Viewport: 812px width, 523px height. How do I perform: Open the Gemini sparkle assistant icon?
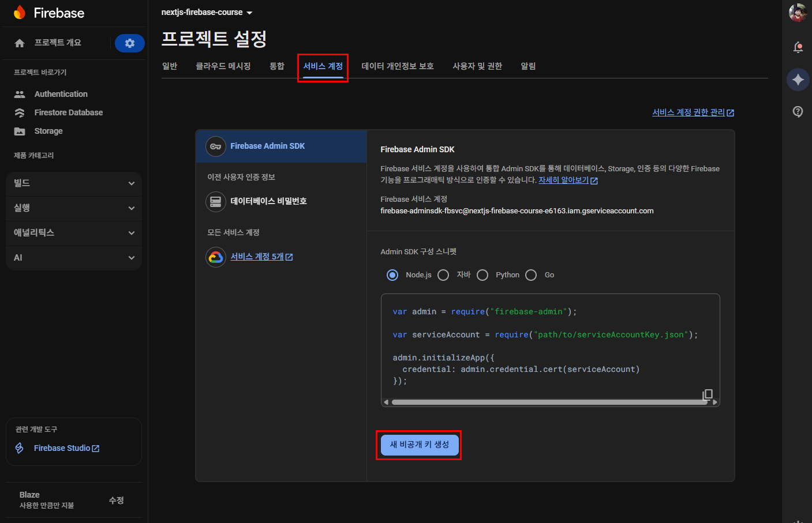click(x=798, y=80)
